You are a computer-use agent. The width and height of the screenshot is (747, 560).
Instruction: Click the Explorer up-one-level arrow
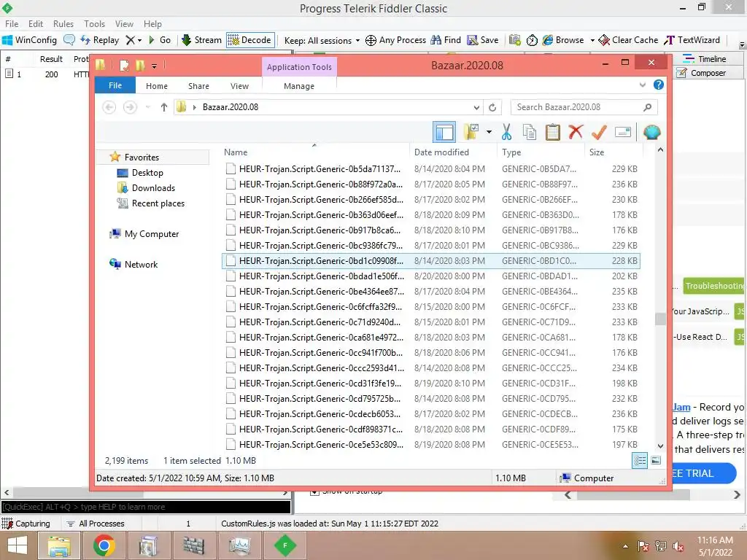(164, 107)
